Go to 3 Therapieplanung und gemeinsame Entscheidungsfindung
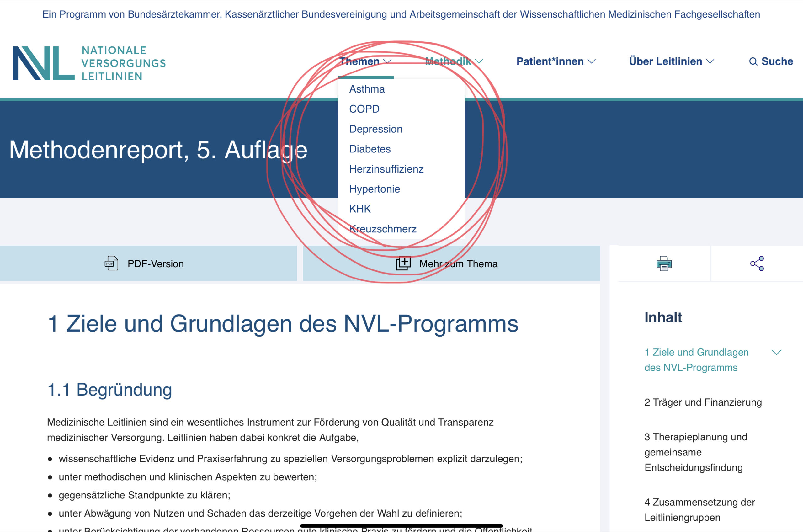The height and width of the screenshot is (532, 803). coord(696,452)
